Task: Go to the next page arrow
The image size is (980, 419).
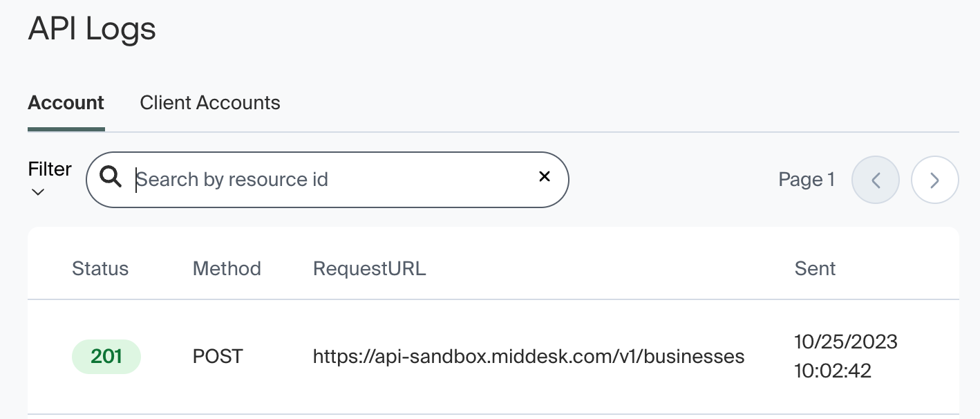Action: click(934, 180)
